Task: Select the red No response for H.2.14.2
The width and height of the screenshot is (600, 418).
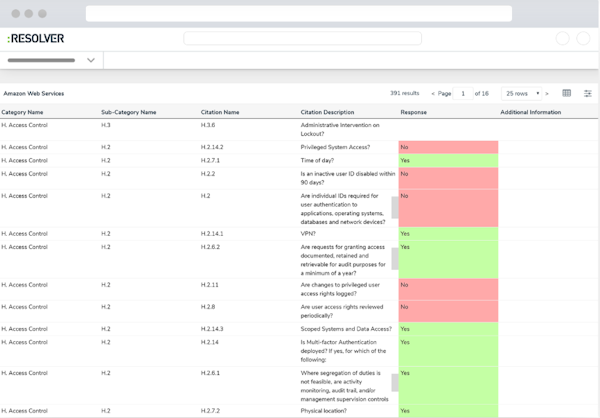Action: pos(448,147)
